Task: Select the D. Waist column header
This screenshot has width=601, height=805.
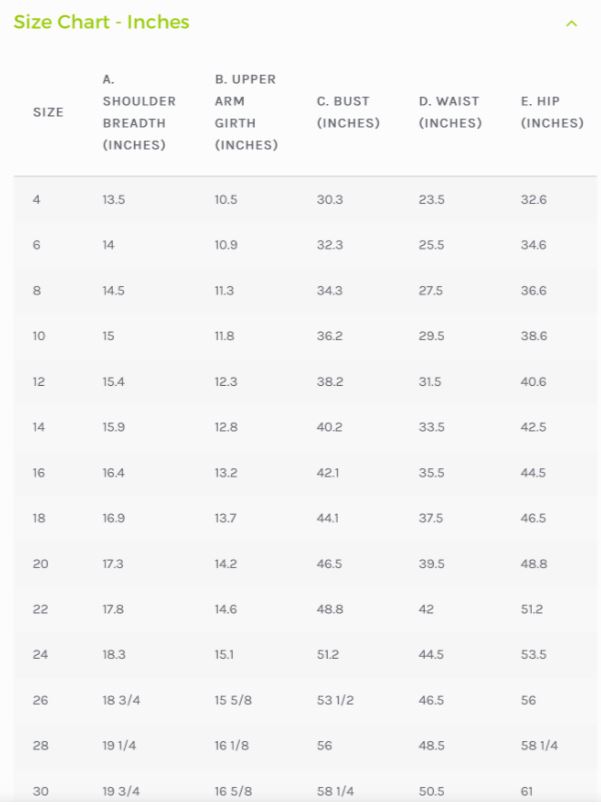Action: point(450,112)
